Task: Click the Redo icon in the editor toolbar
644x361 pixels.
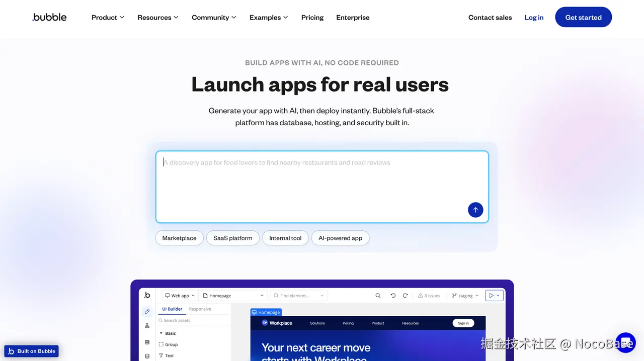Action: [x=405, y=296]
